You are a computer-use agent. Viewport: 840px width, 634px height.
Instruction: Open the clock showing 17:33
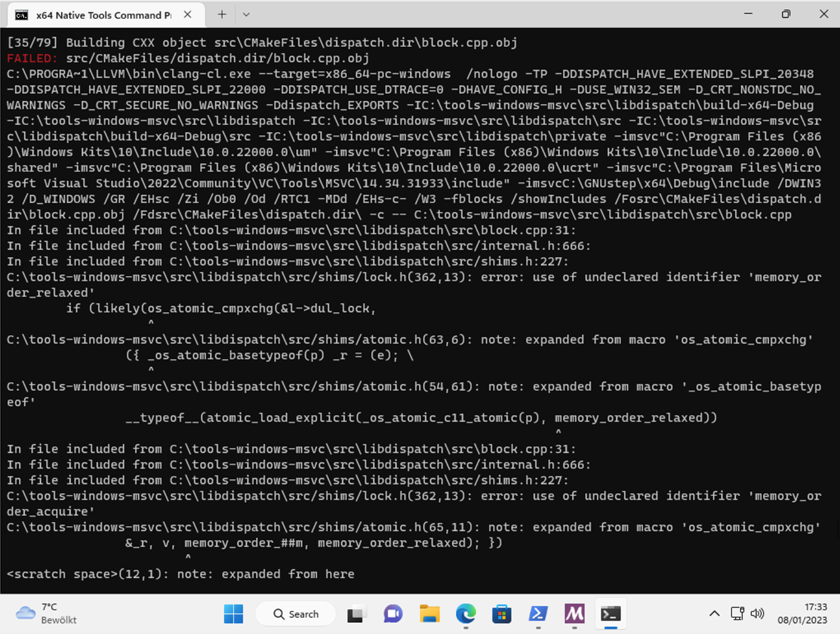pyautogui.click(x=802, y=614)
